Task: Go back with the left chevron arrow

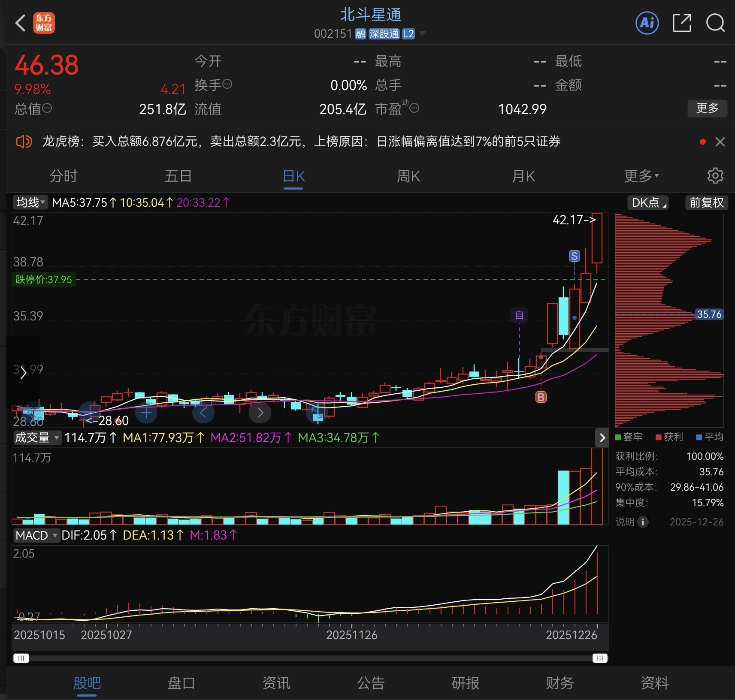Action: click(20, 23)
